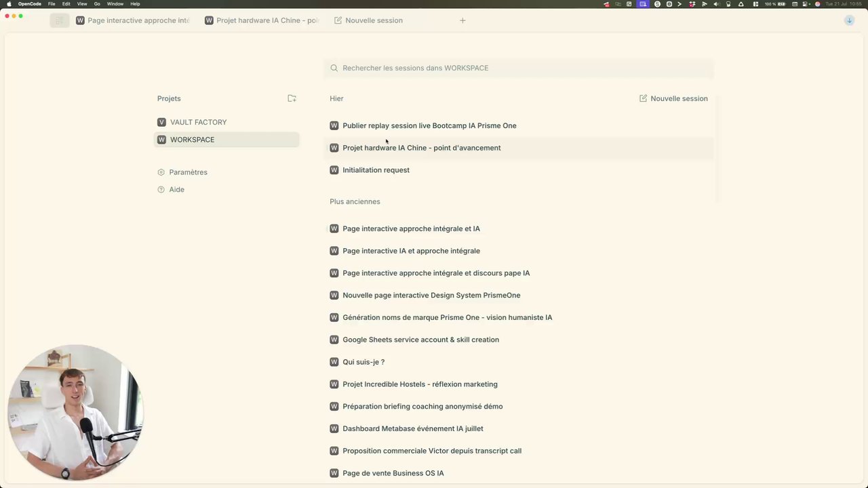Open Proposition commerciale Victor session

pos(519,451)
